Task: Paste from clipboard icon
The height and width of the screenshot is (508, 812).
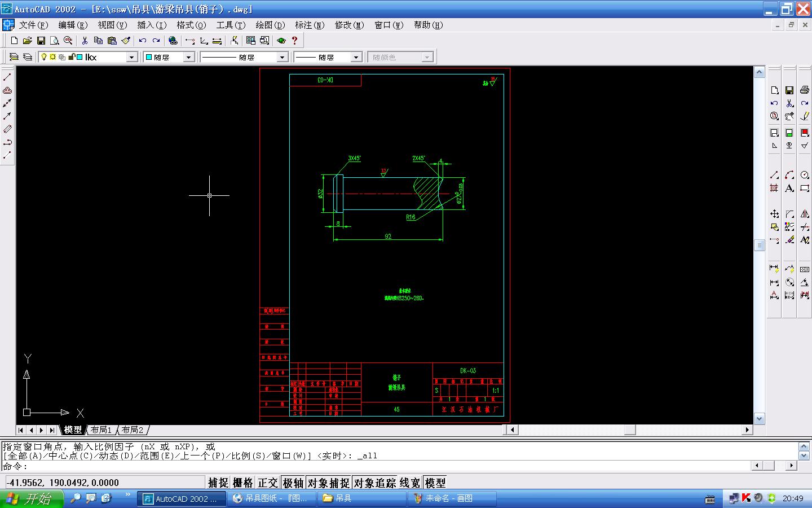Action: click(112, 41)
